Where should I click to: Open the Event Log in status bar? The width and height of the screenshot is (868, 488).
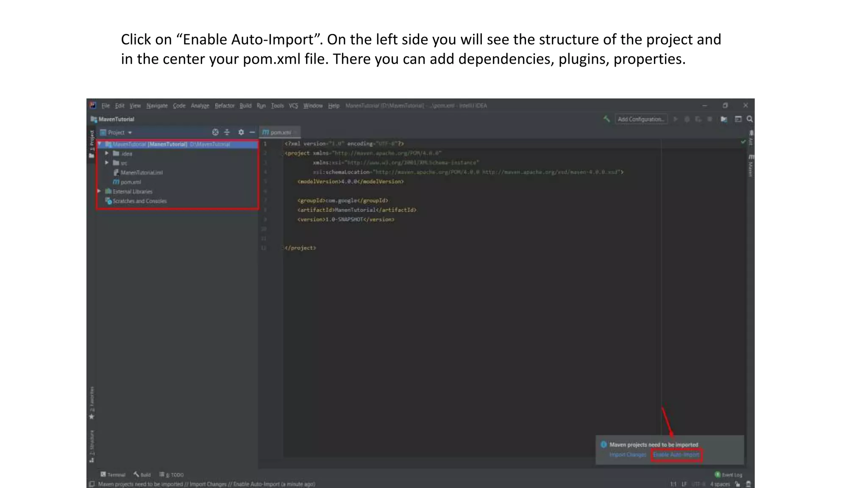(x=729, y=475)
